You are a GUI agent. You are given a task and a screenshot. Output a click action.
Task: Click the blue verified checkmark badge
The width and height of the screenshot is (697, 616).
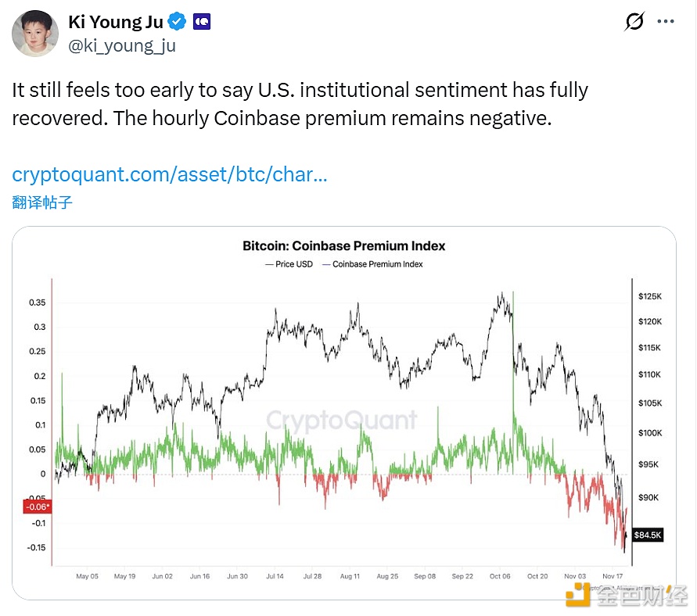point(177,22)
